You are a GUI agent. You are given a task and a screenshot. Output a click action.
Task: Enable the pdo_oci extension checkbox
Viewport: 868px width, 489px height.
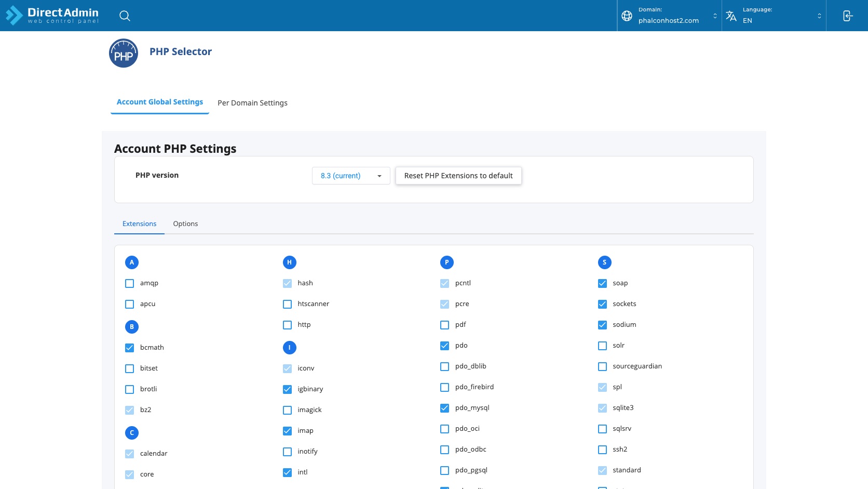pyautogui.click(x=445, y=429)
